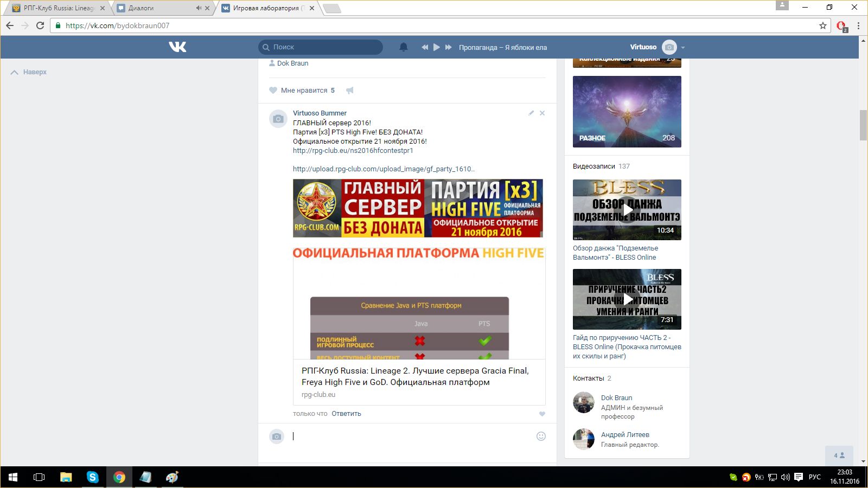
Task: Reload the current page
Action: point(40,25)
